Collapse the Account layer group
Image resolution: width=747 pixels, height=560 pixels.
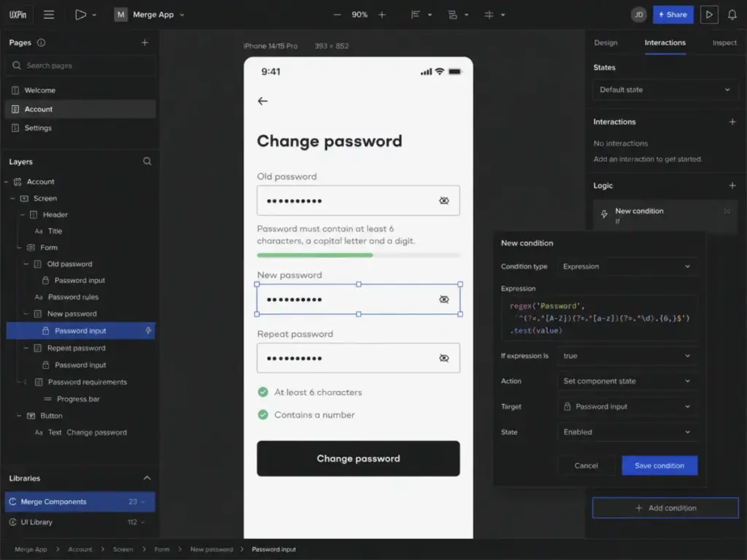(x=6, y=182)
